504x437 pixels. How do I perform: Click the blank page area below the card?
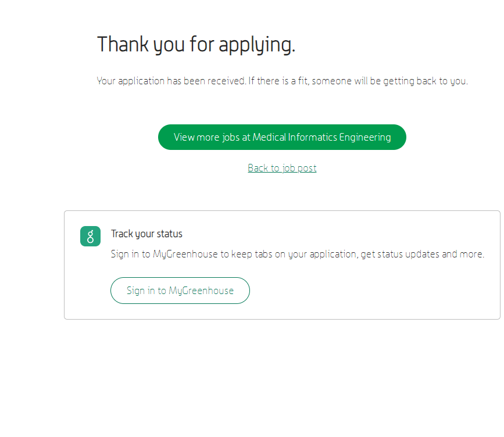tap(282, 378)
